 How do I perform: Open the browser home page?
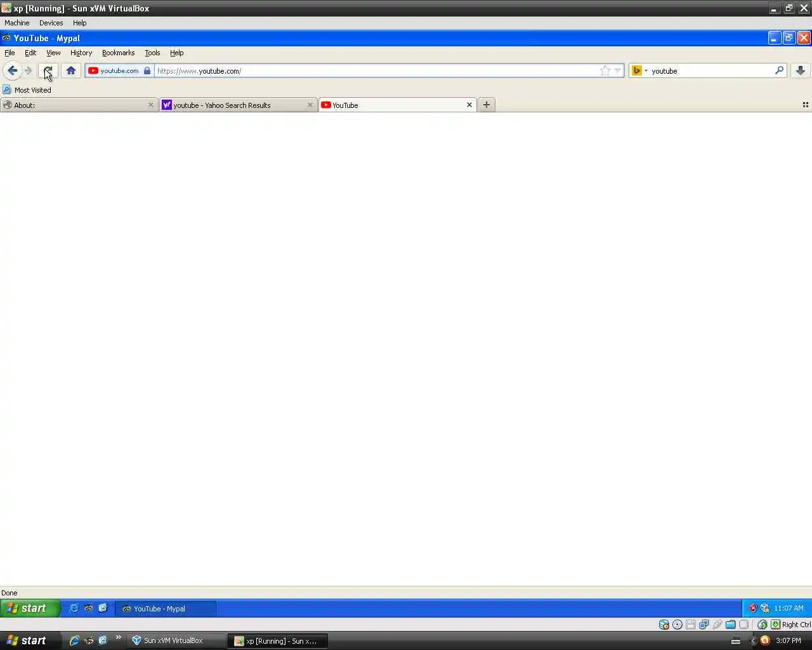pos(71,70)
